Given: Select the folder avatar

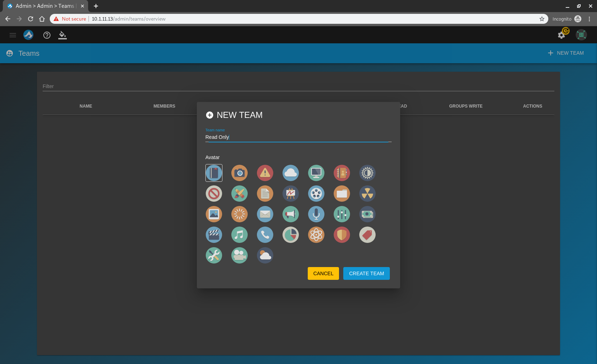Looking at the screenshot, I should click(x=342, y=194).
